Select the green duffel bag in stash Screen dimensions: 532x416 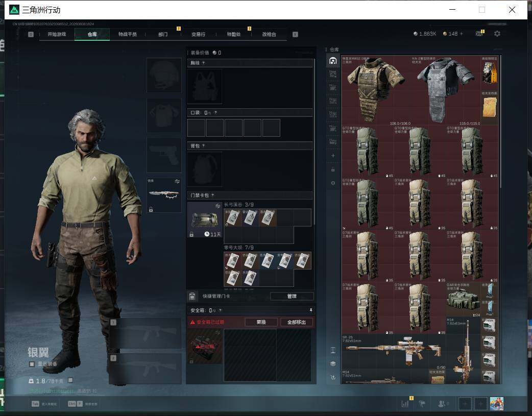463,300
